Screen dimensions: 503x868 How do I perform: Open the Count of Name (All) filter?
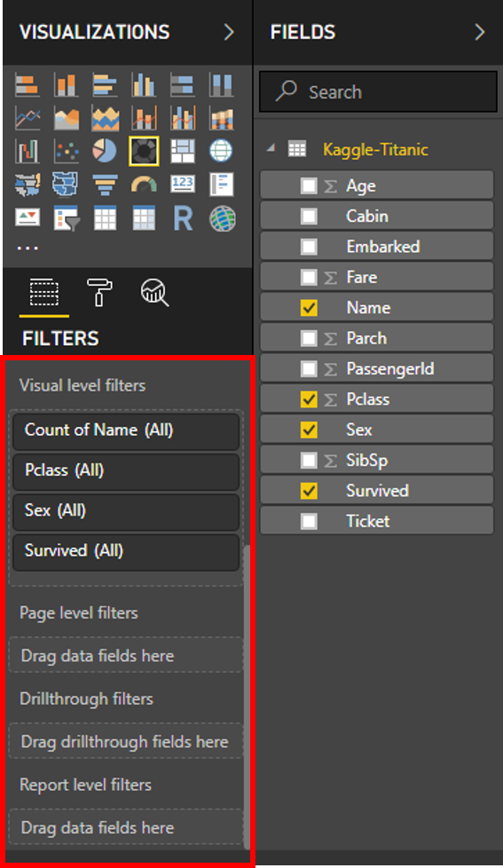click(x=126, y=430)
